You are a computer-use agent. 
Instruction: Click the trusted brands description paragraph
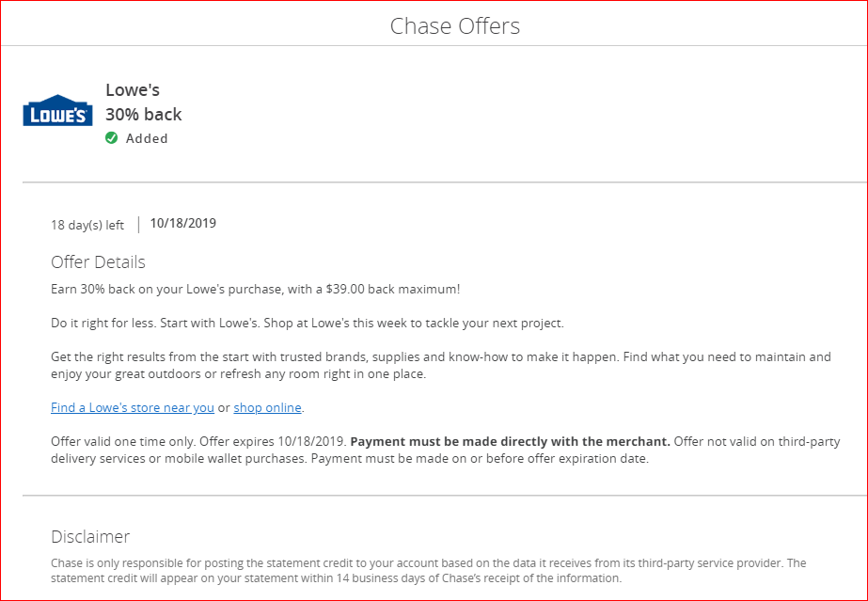tap(441, 365)
